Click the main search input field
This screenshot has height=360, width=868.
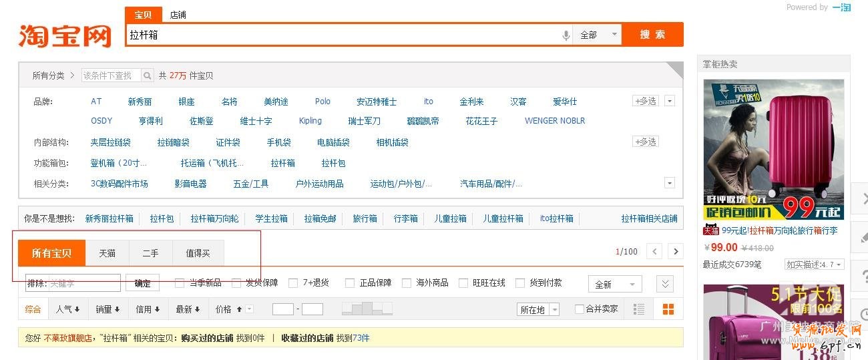tap(343, 35)
